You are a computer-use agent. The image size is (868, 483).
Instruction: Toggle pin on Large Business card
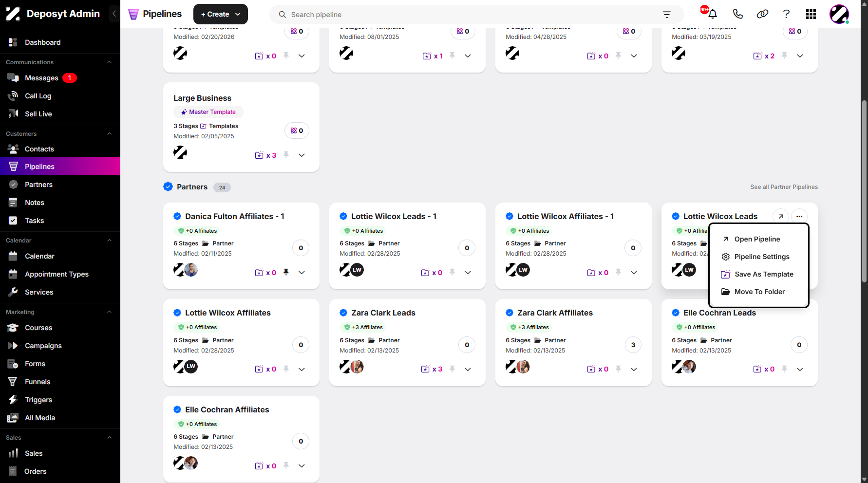click(286, 155)
